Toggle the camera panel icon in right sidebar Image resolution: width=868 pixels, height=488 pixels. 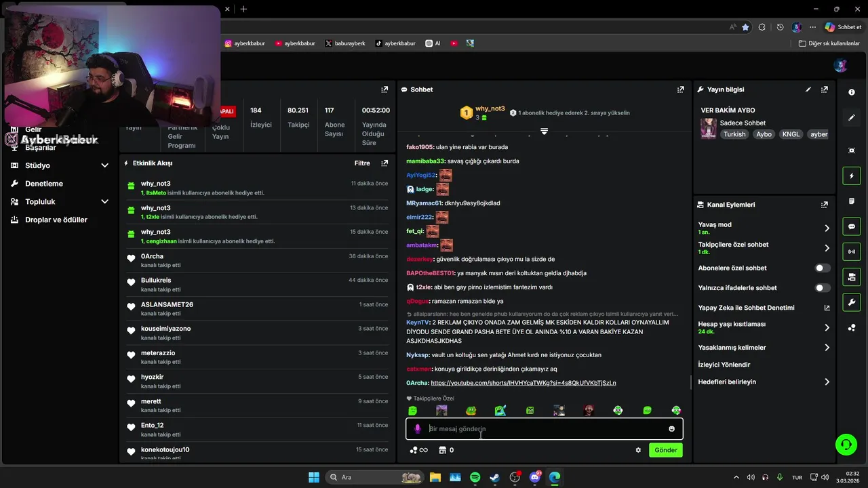852,277
